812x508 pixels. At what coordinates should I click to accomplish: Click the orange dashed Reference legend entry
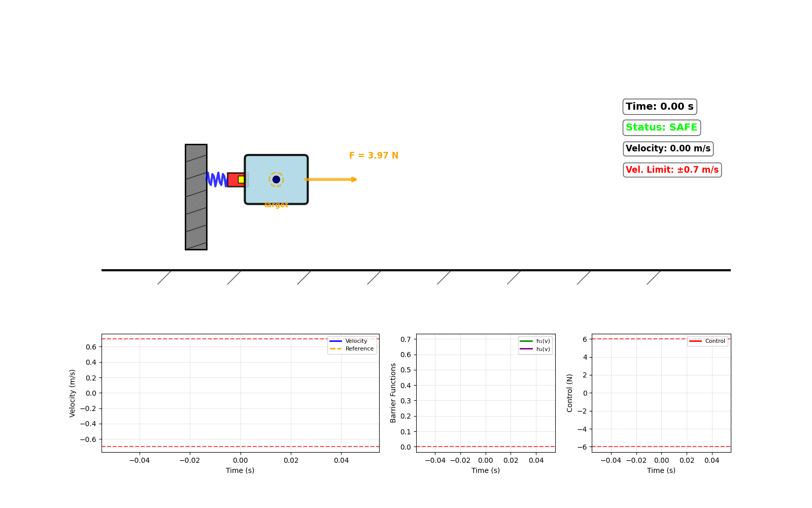click(352, 349)
